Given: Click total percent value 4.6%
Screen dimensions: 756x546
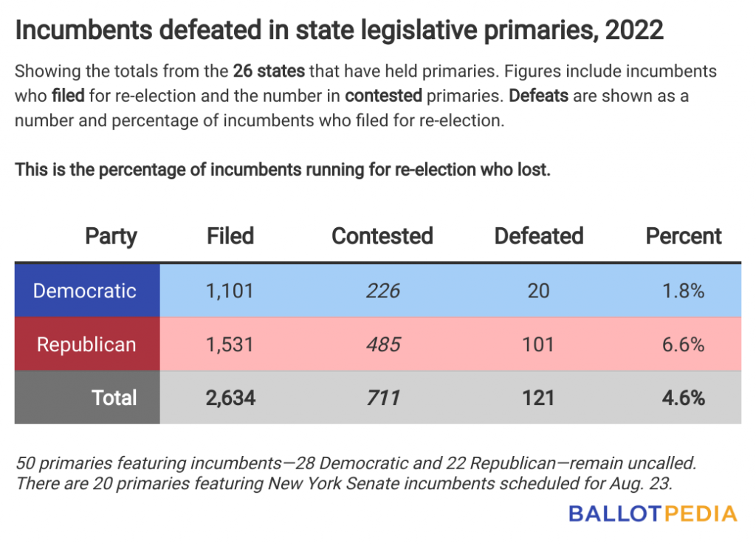Looking at the screenshot, I should [683, 398].
